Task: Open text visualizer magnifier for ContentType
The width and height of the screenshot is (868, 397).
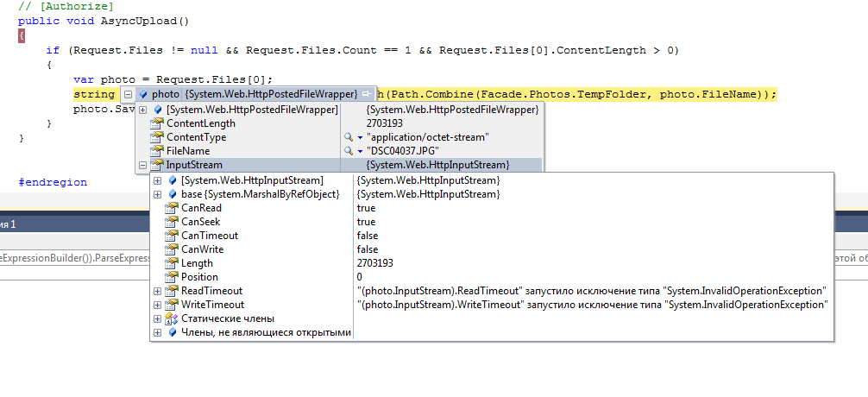Action: click(x=349, y=137)
